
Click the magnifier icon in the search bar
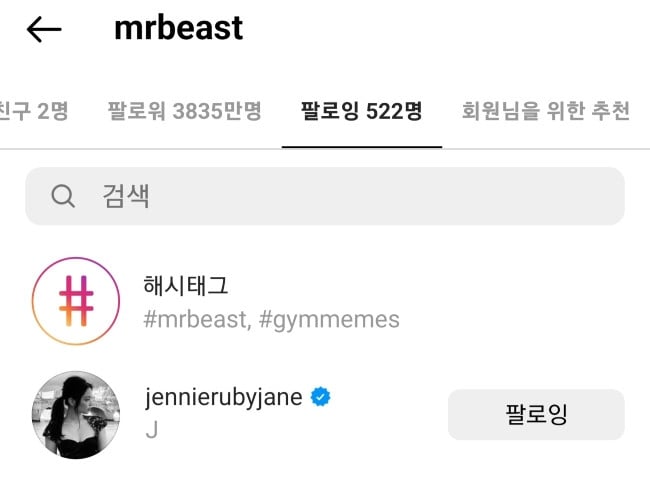pyautogui.click(x=63, y=196)
